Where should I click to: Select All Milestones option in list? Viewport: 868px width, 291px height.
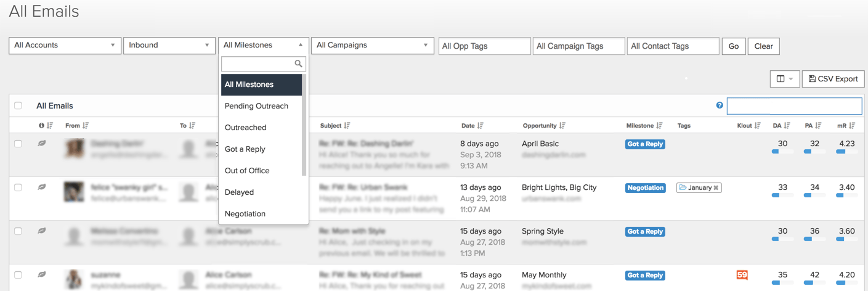pos(261,84)
